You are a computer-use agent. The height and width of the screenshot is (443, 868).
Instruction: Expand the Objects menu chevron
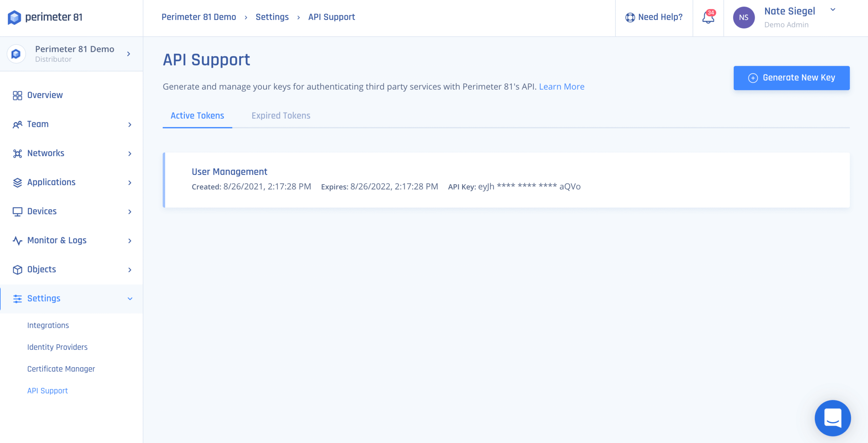pos(130,270)
